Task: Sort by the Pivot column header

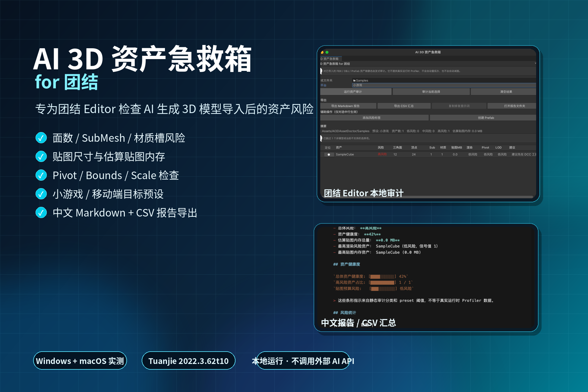Action: (x=485, y=147)
